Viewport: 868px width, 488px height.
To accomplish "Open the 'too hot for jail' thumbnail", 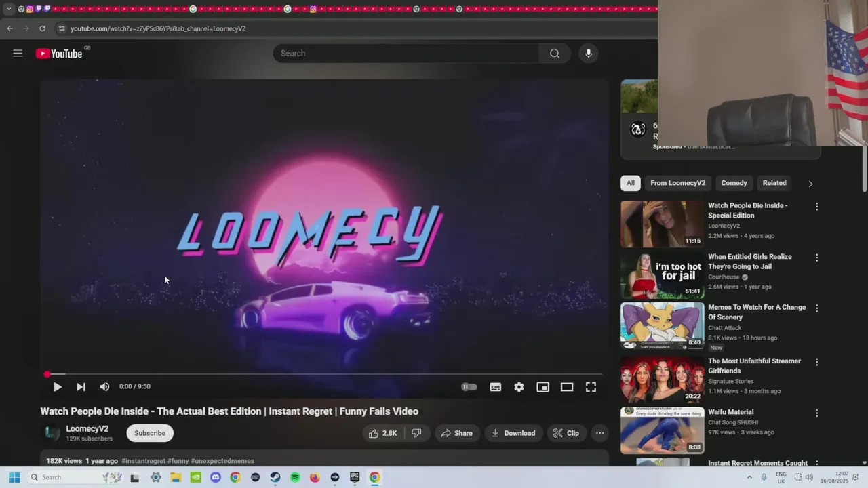I will pyautogui.click(x=663, y=275).
